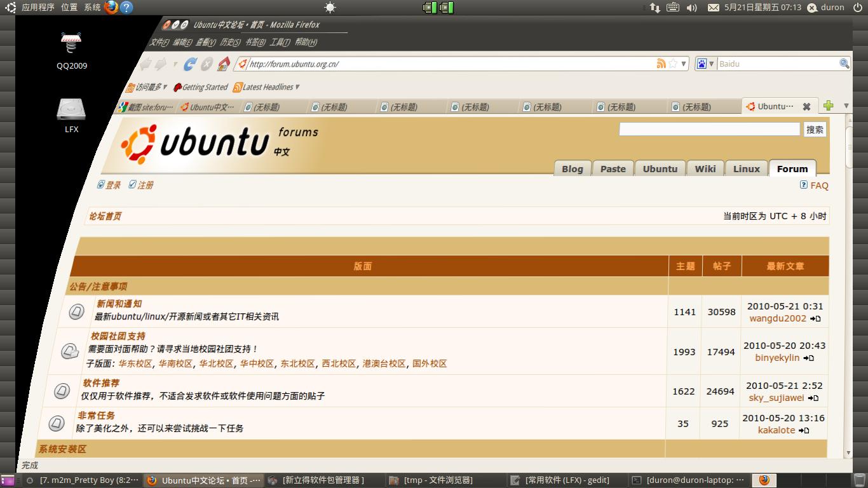Select the Blog tab on the forum header

(x=572, y=168)
